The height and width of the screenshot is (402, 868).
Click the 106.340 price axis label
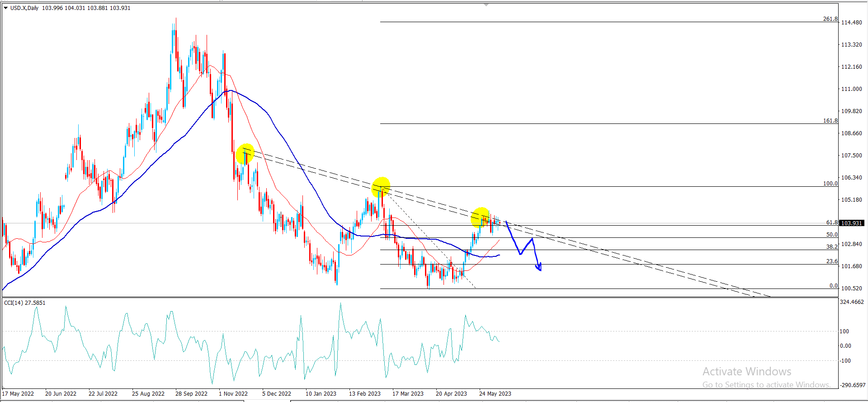coord(851,178)
